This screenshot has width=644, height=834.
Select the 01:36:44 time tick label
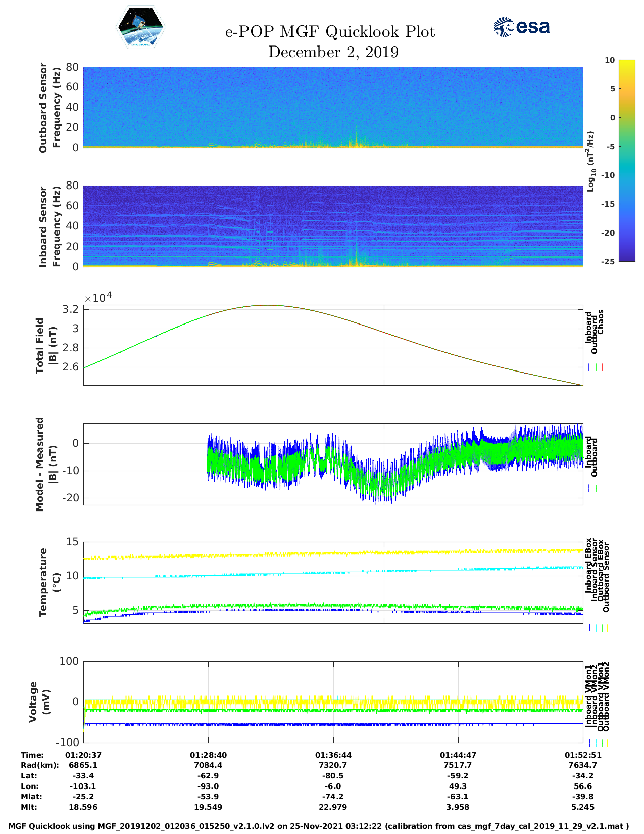[333, 755]
